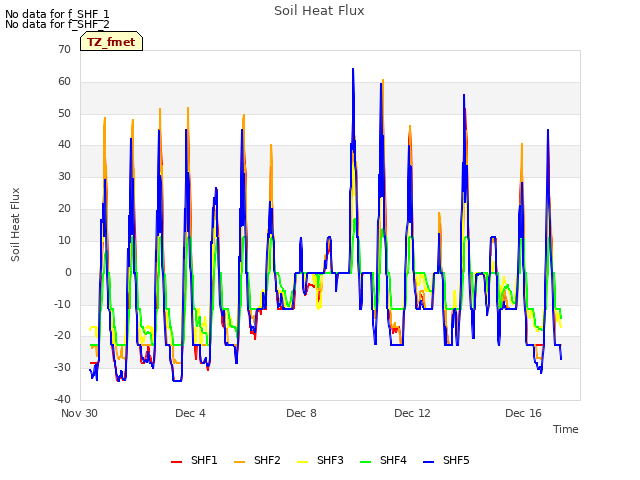Click the Dec 8 x-axis tick label
The image size is (640, 480).
pos(301,413)
